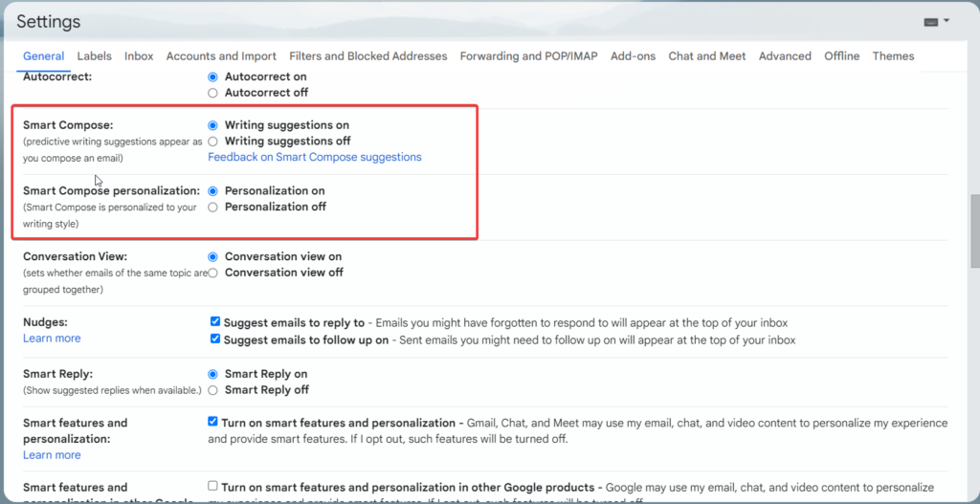Toggle Suggest emails to reply to checkbox

click(x=215, y=321)
